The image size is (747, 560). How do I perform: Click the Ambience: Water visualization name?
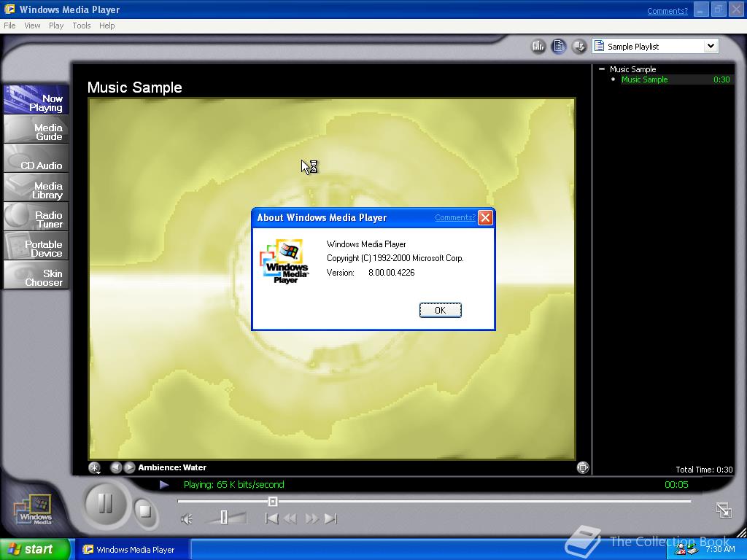pyautogui.click(x=172, y=467)
